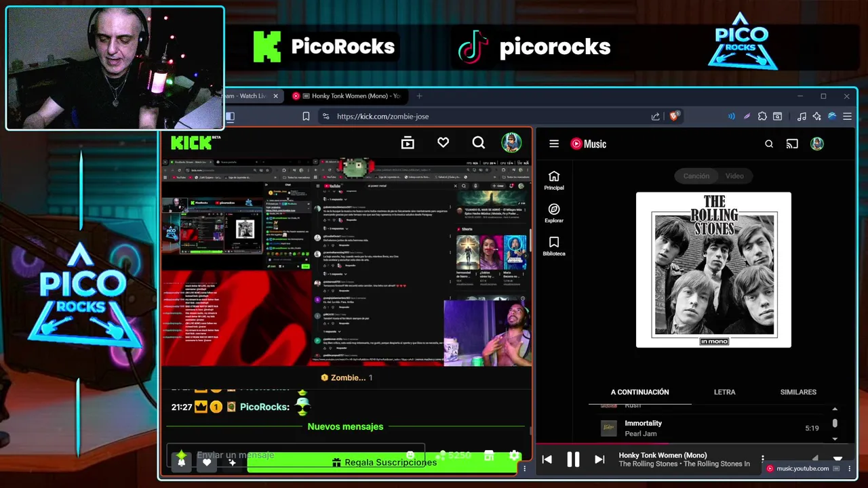Open YouTube Music account avatar
The image size is (868, 488).
point(817,144)
